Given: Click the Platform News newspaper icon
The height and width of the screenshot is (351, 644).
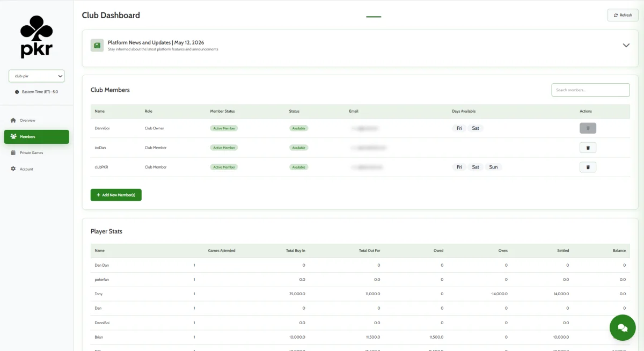Looking at the screenshot, I should [x=97, y=46].
